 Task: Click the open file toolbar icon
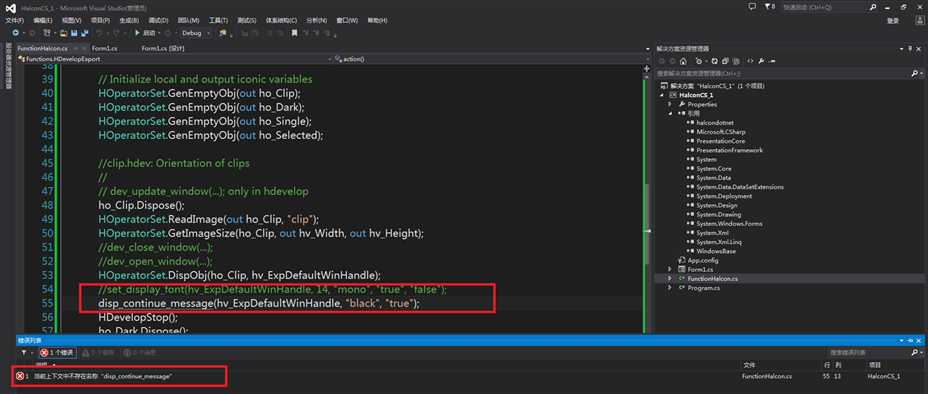click(x=63, y=33)
